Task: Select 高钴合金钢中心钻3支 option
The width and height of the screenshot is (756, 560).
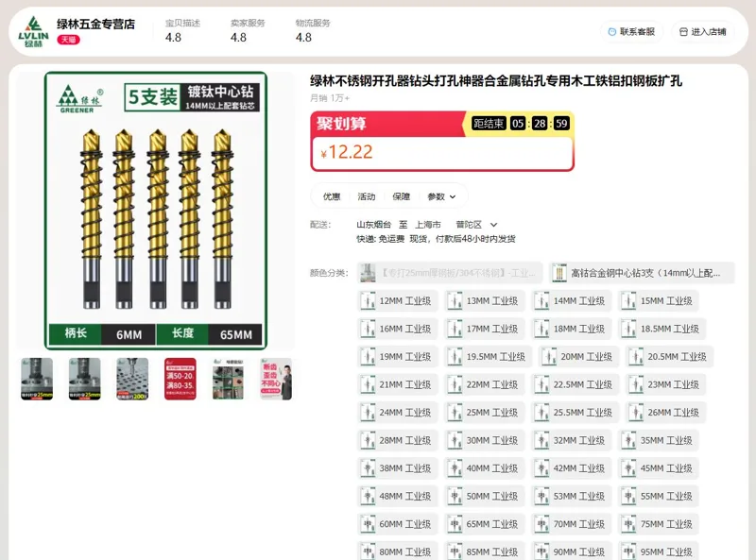Action: coord(642,273)
